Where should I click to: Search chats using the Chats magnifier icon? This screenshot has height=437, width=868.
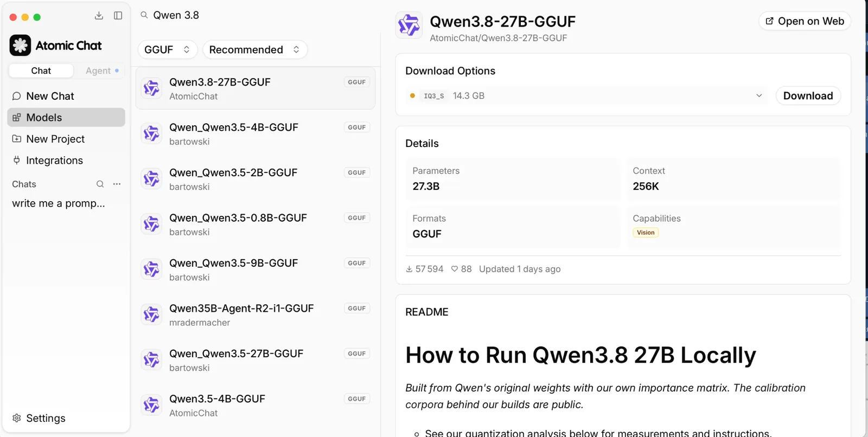click(x=100, y=184)
